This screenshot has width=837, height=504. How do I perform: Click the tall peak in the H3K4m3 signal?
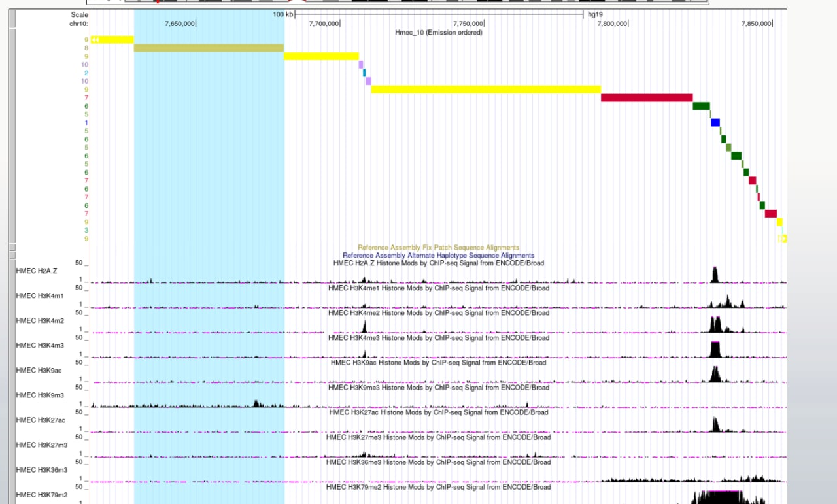(715, 349)
